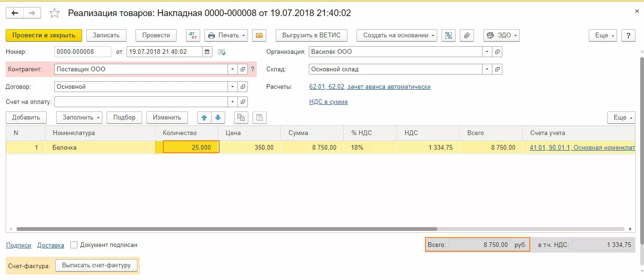Viewport: 644px width, 280px height.
Task: Select Номенклатура cell Белочка
Action: click(x=100, y=147)
